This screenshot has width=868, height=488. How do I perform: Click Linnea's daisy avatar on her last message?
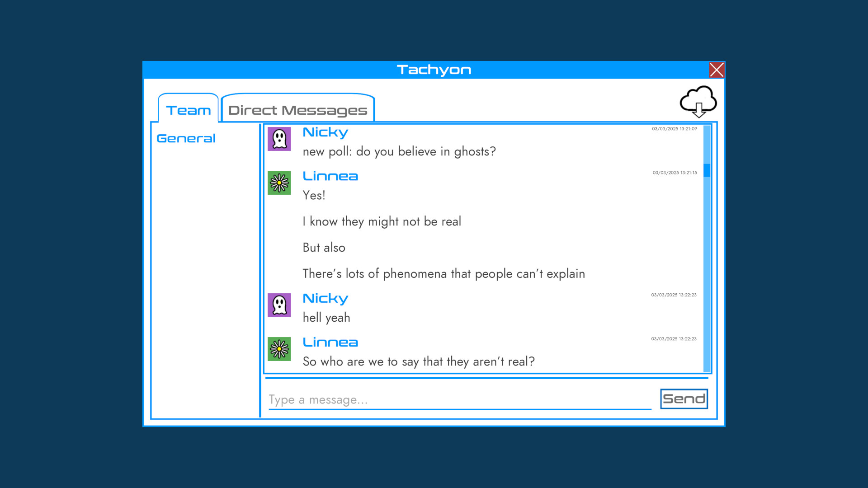[279, 349]
